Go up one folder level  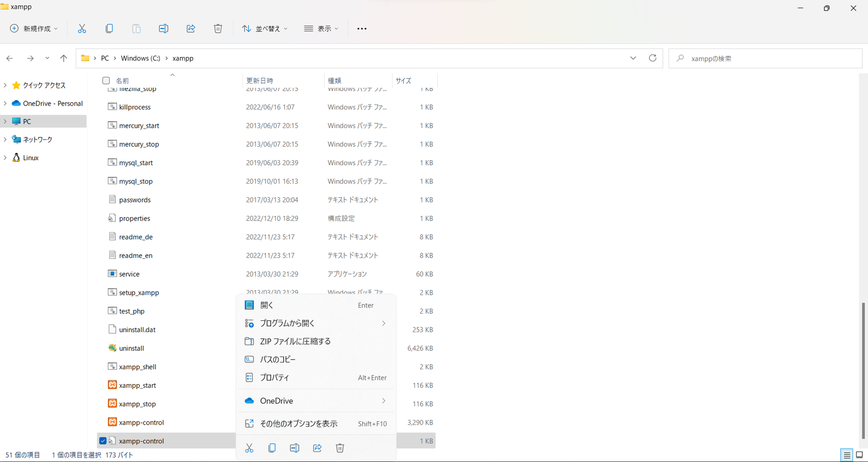pos(63,59)
